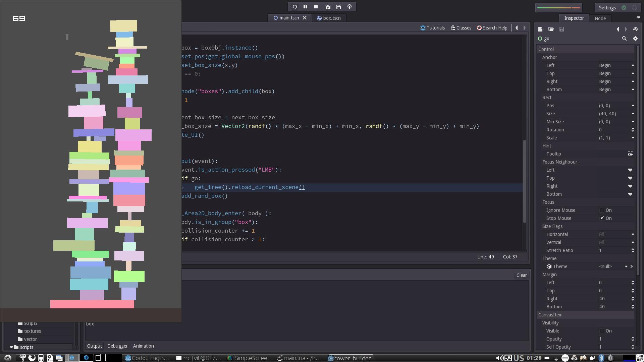The width and height of the screenshot is (644, 362).
Task: Switch to Debugger bottom panel
Action: pos(117,346)
